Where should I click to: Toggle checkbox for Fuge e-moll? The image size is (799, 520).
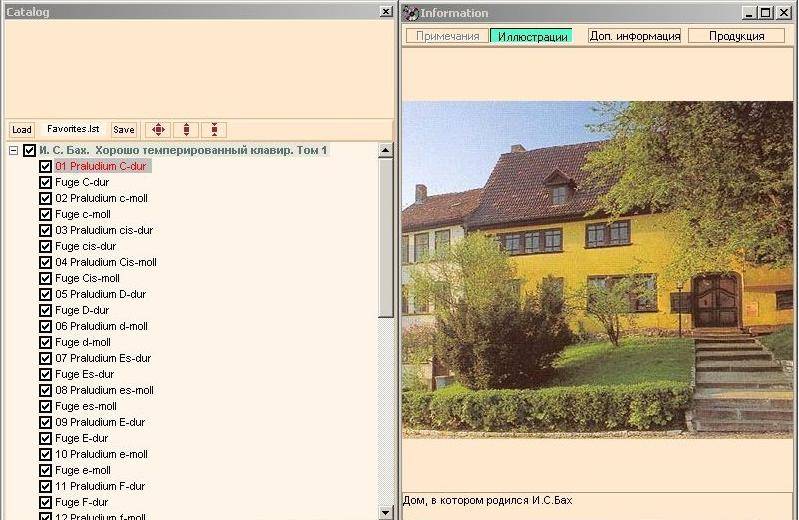(x=45, y=470)
